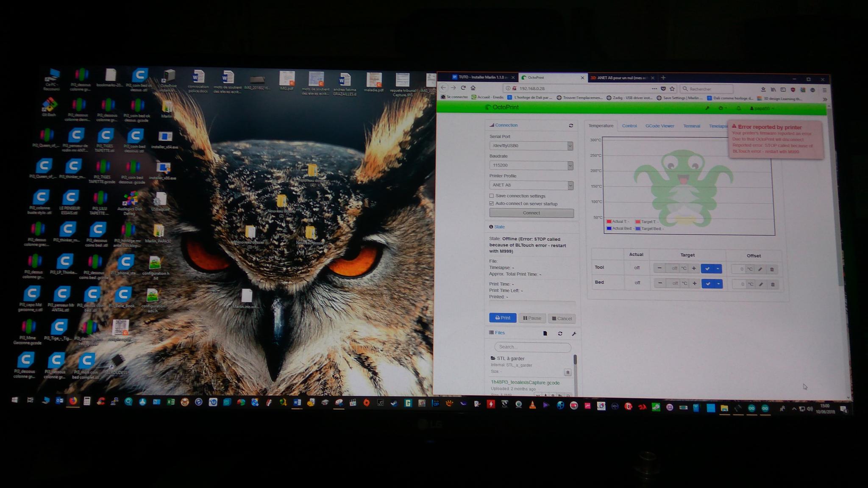Edit Bed offset with pencil icon
Viewport: 868px width, 488px height.
tap(761, 284)
